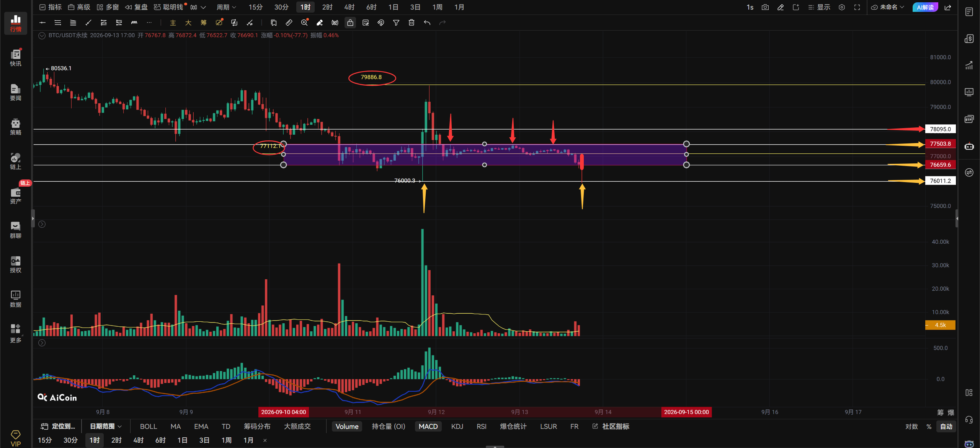
Task: Toggle the MACD indicator button
Action: [428, 426]
